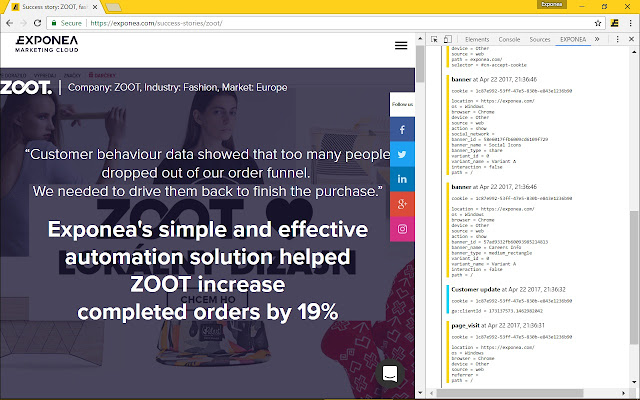The width and height of the screenshot is (640, 400).
Task: Toggle the DevTools device toolbar
Action: pos(448,39)
